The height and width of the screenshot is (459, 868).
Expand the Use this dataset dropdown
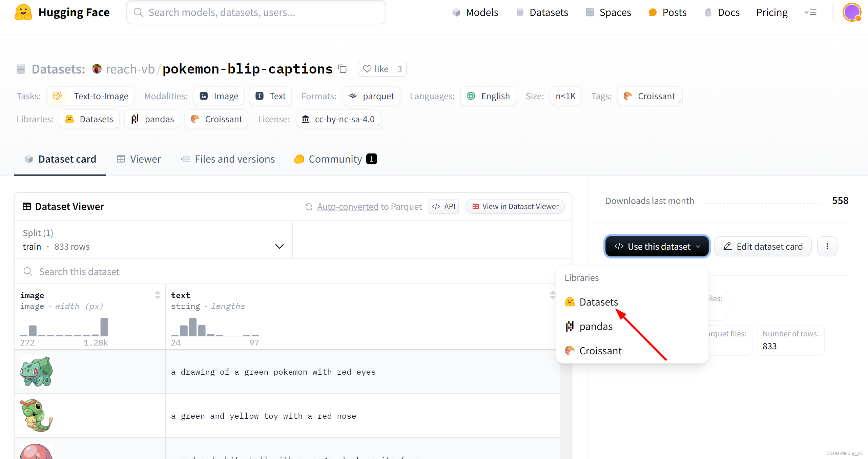click(x=657, y=246)
